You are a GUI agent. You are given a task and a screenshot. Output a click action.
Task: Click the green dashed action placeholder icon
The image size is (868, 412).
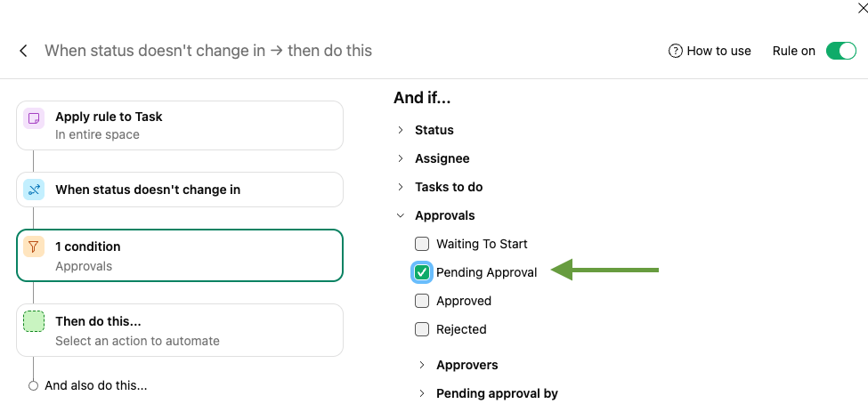[x=33, y=322]
